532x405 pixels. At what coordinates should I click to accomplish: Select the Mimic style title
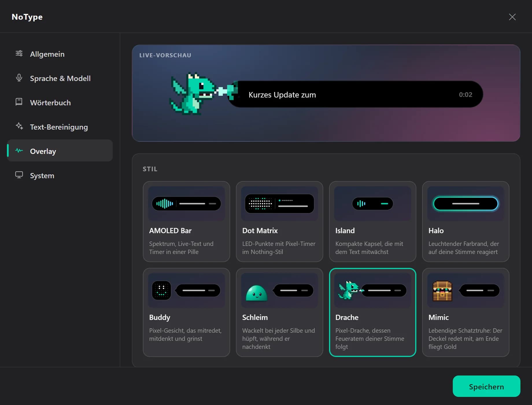pos(439,317)
